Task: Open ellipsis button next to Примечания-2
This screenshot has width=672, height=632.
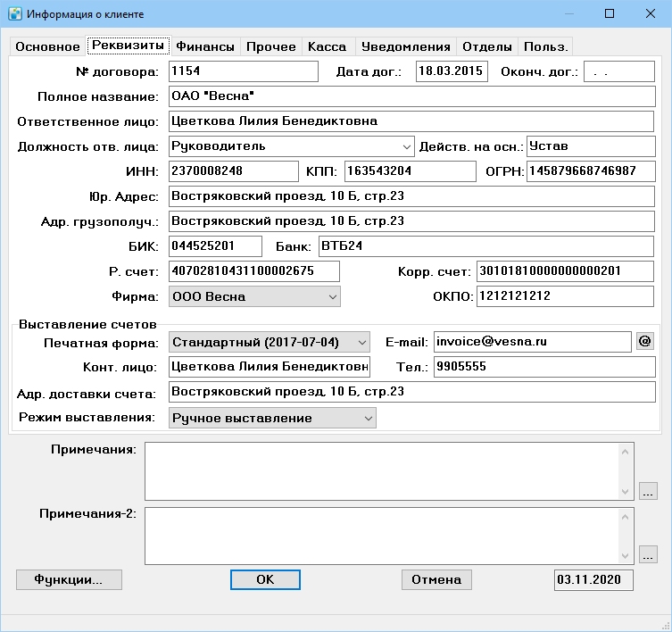Action: 648,554
